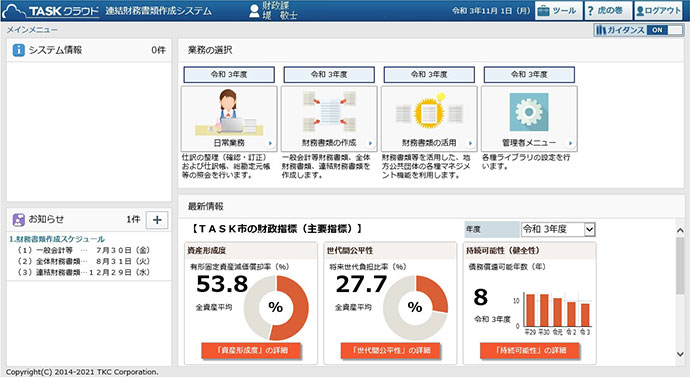Add a new お知らせ with plus button

[157, 220]
